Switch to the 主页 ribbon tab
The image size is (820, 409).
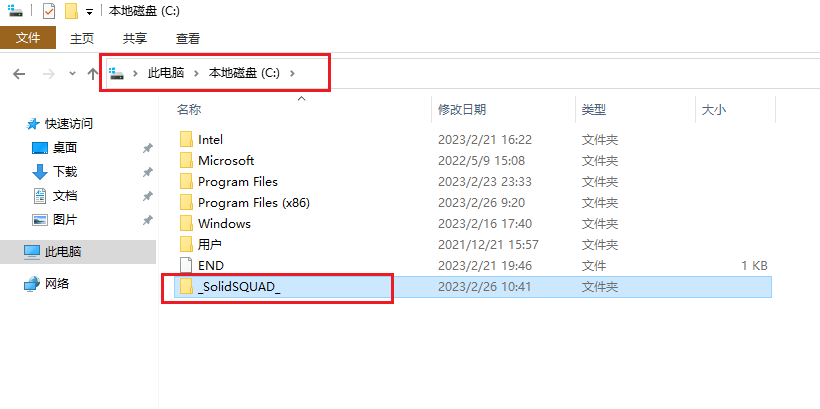pyautogui.click(x=82, y=38)
